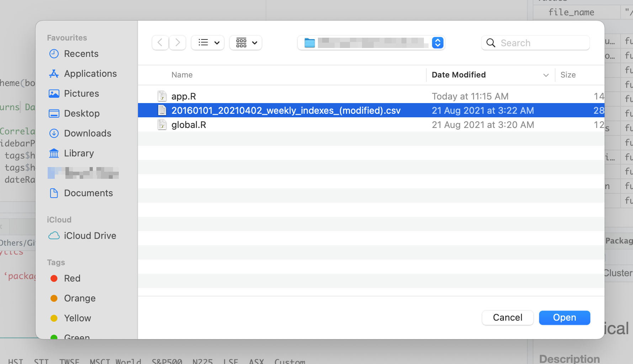633x364 pixels.
Task: Open the Recents sidebar item
Action: coord(81,54)
